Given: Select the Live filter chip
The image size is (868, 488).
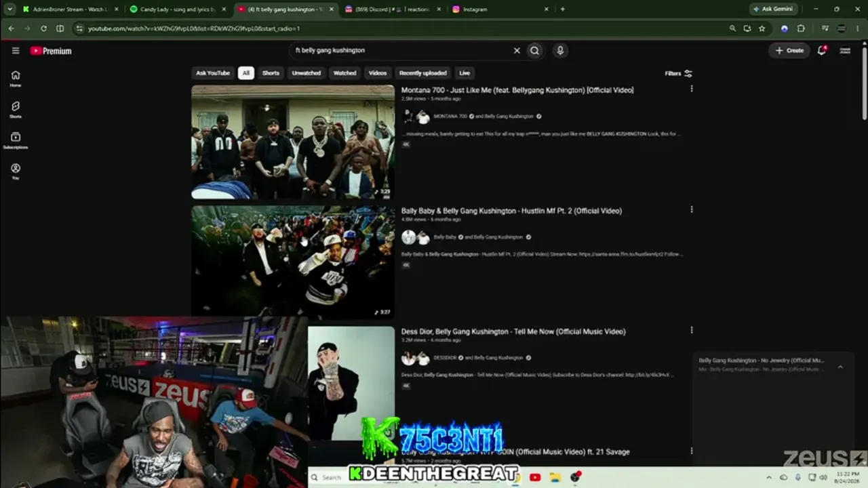Looking at the screenshot, I should tap(465, 73).
